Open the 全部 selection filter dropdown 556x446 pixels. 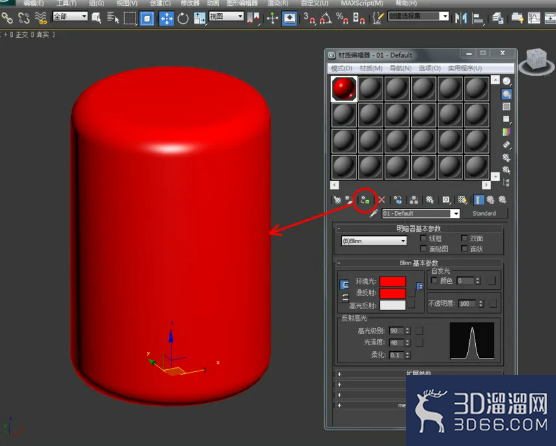tap(70, 16)
